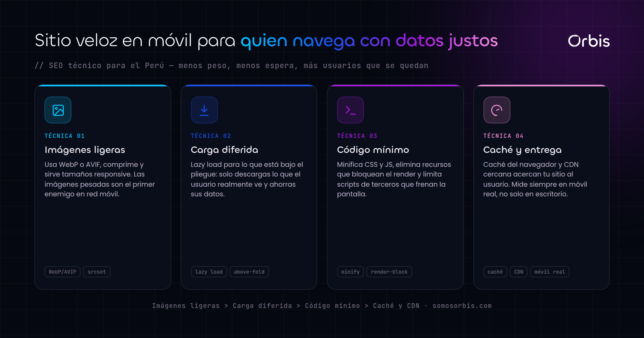The image size is (644, 338).
Task: Click the description starting 'Caché del navegador y CDN'
Action: (535, 179)
